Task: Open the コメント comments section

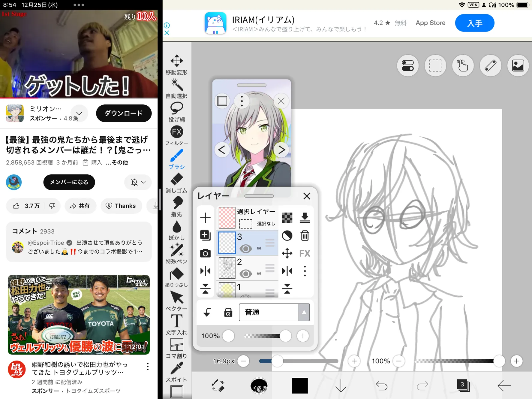Action: pyautogui.click(x=79, y=242)
